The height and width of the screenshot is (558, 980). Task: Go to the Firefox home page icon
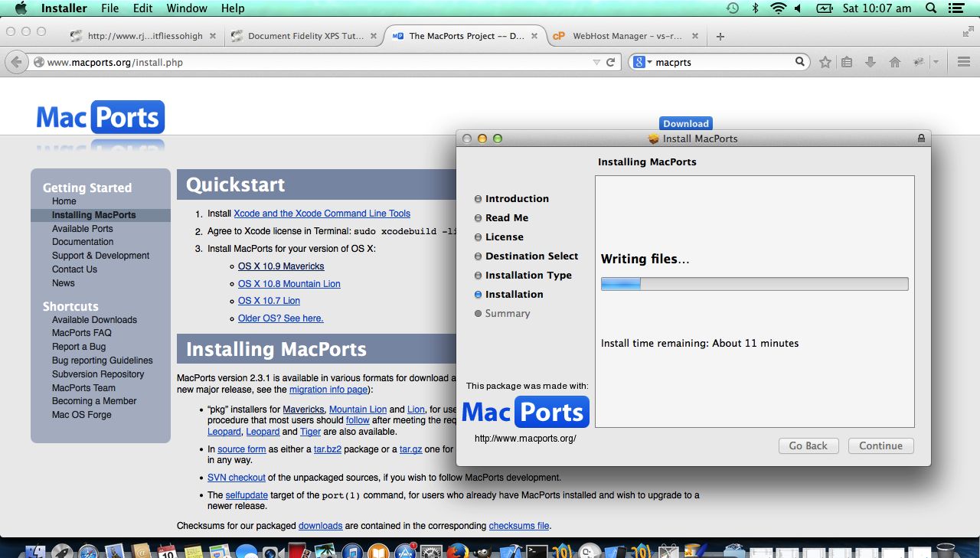pos(894,63)
